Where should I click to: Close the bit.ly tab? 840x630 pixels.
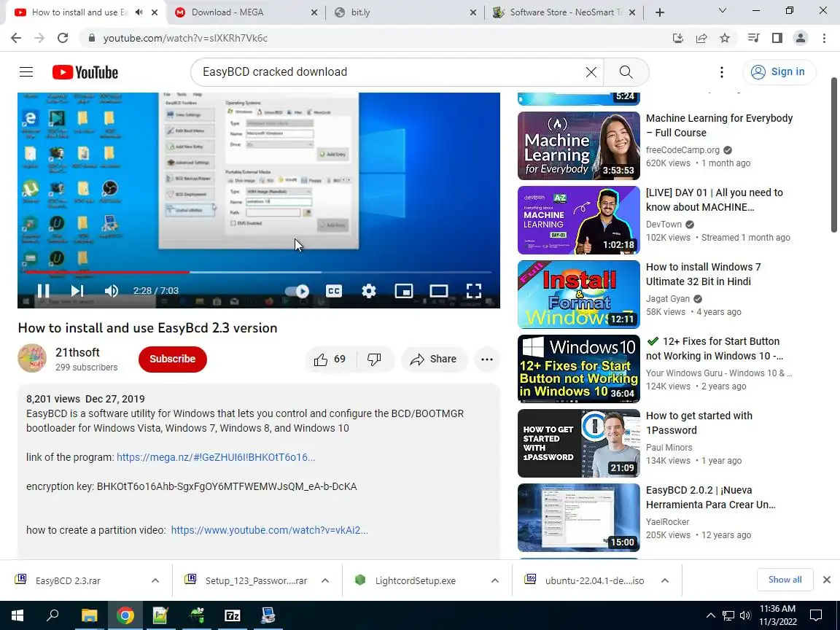473,12
